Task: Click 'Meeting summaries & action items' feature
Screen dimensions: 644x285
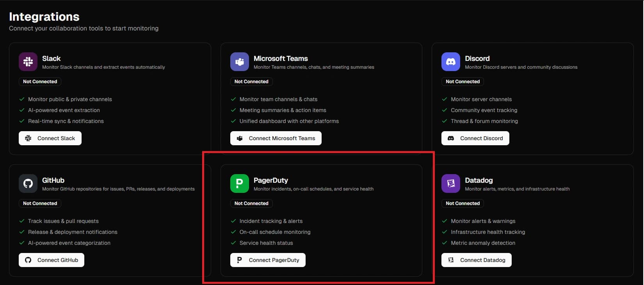Action: click(283, 110)
